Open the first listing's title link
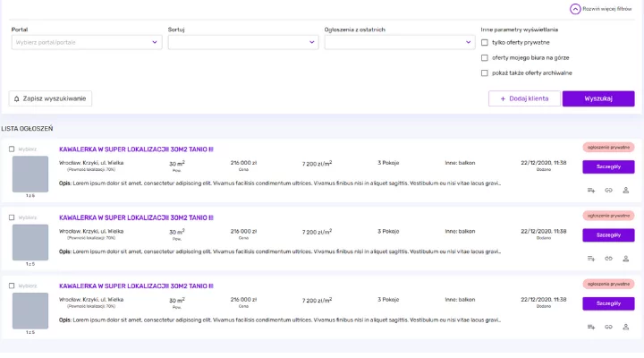Viewport: 644px width, 358px height. click(136, 149)
